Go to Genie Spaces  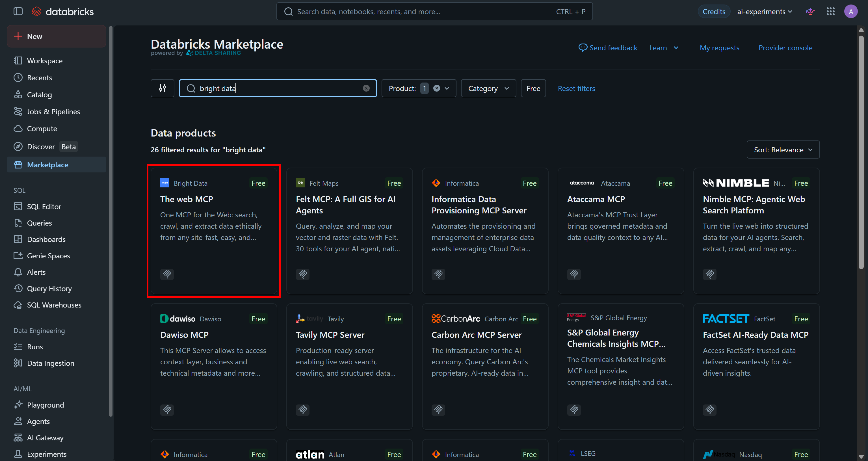point(56,256)
